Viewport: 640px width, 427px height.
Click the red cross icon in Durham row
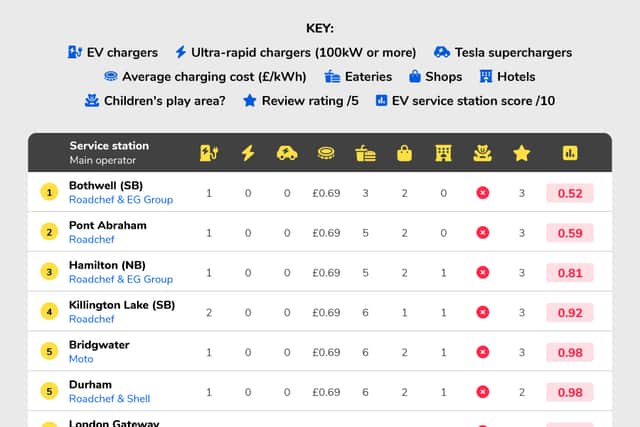coord(482,392)
